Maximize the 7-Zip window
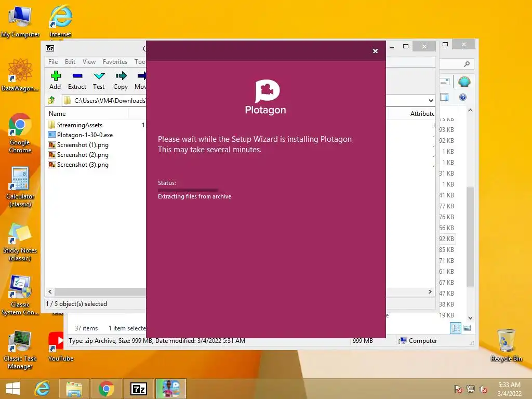Screen dimensions: 532x399 [x=406, y=46]
